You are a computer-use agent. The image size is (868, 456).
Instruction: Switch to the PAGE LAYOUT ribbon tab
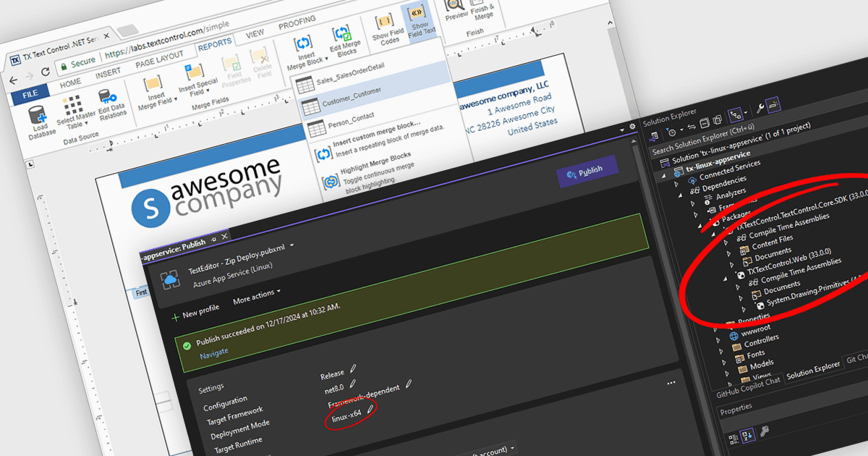[159, 60]
